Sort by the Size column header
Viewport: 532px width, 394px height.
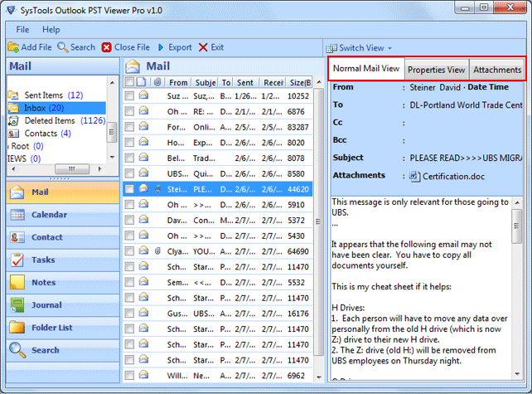[x=300, y=83]
